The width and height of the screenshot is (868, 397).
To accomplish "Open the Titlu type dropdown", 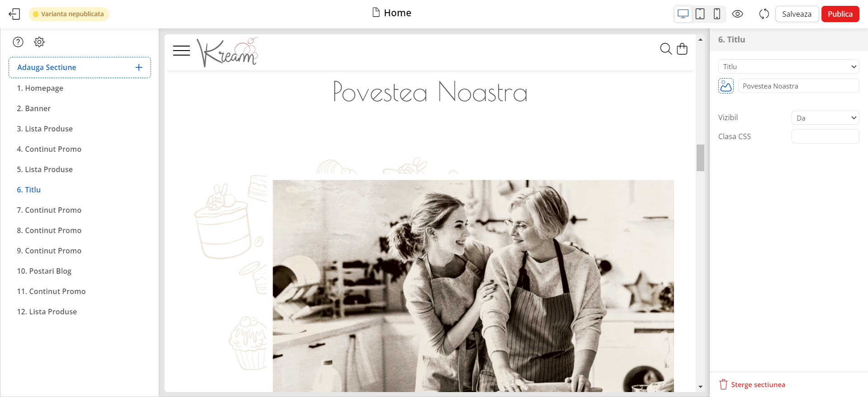I will 788,66.
